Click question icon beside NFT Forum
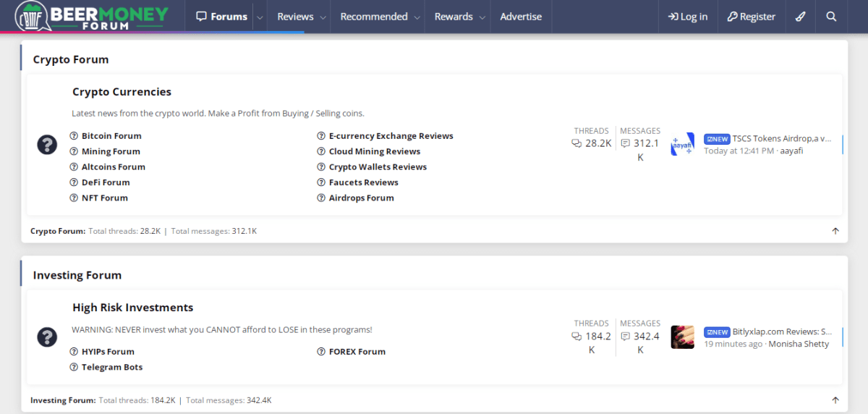The image size is (868, 414). click(x=74, y=198)
